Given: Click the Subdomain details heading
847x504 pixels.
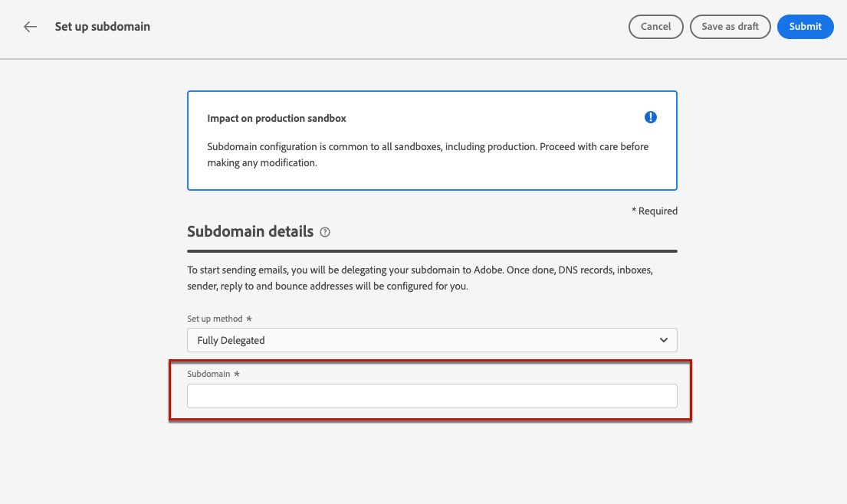Looking at the screenshot, I should pyautogui.click(x=250, y=231).
